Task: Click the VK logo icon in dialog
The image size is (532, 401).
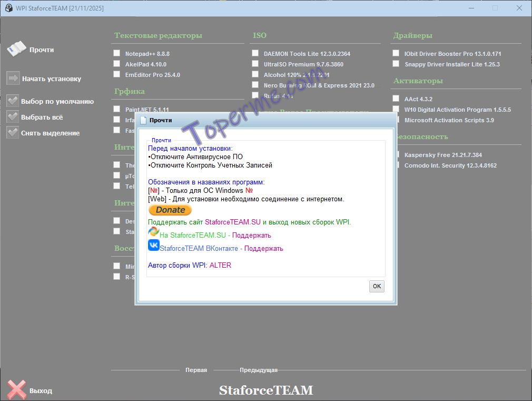Action: pyautogui.click(x=154, y=245)
